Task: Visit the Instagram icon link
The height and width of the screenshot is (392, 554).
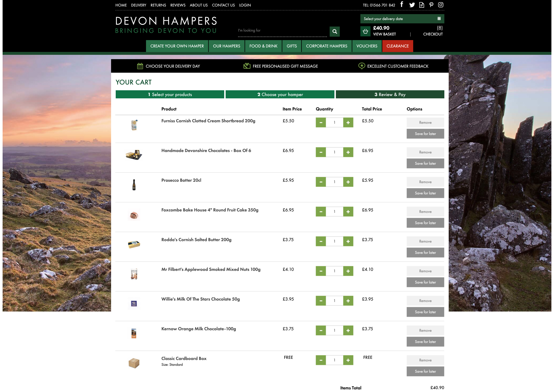Action: click(x=441, y=5)
